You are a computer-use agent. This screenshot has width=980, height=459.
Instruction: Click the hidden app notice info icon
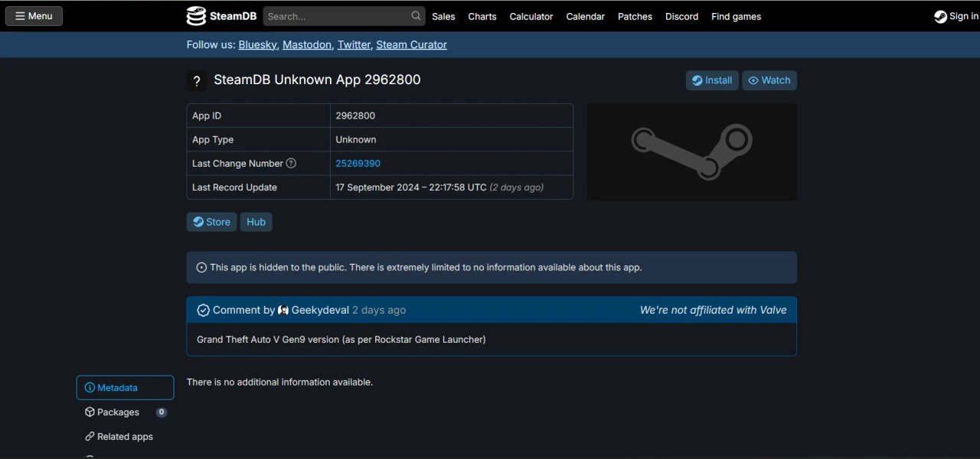point(202,268)
